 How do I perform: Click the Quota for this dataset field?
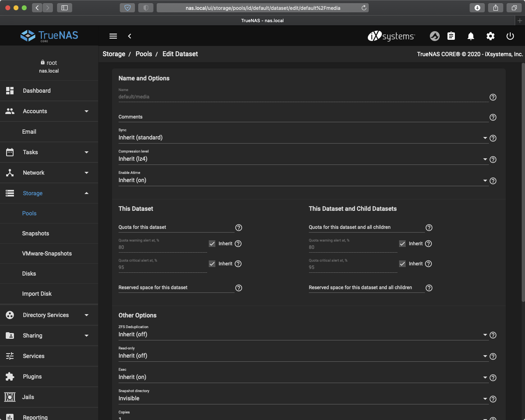point(176,227)
